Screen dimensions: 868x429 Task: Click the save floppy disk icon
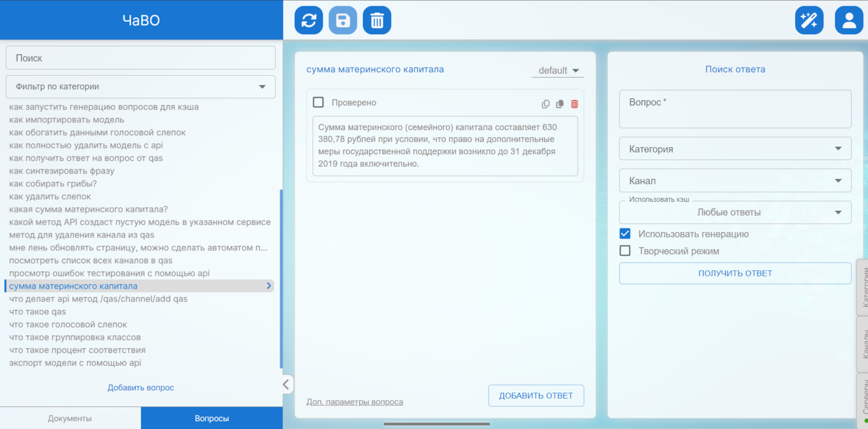[x=343, y=20]
